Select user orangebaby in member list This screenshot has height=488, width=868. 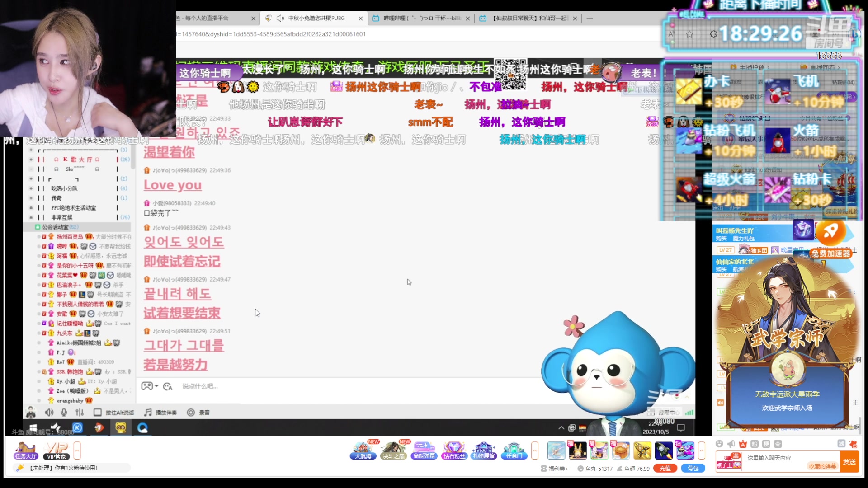point(84,400)
